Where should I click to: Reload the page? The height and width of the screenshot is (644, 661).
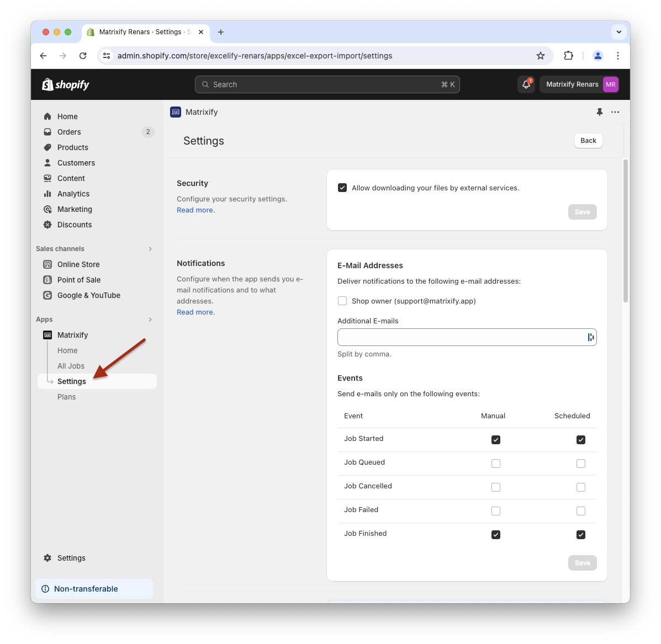[x=83, y=56]
